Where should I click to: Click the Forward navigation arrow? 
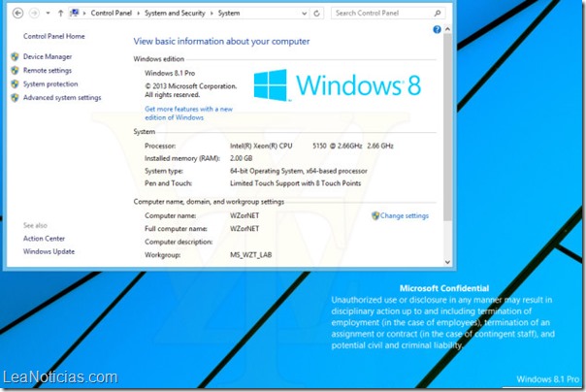tap(34, 13)
